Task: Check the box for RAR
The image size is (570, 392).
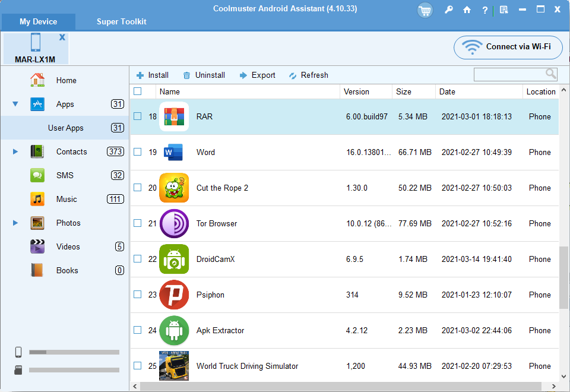Action: pyautogui.click(x=137, y=116)
